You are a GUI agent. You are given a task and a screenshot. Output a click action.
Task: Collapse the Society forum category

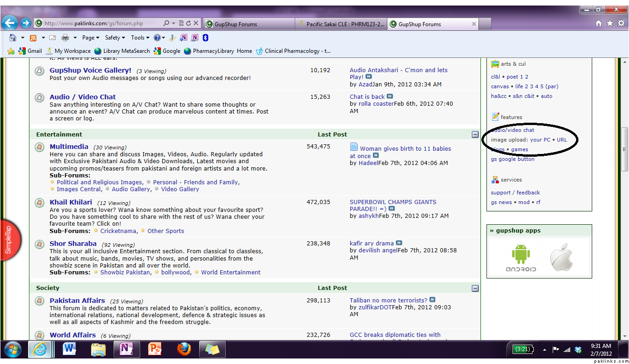click(x=475, y=288)
